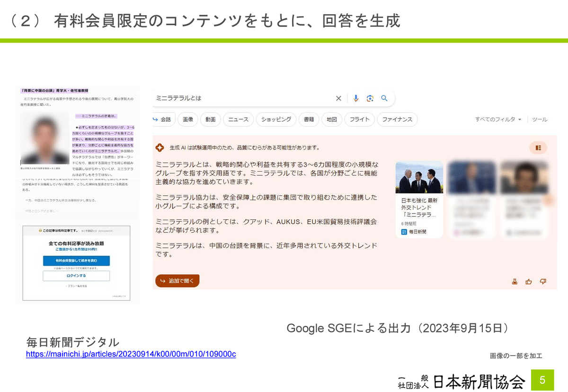Image resolution: width=568 pixels, height=392 pixels.
Task: Click the 全ての有料記事が読み放題 heading
Action: point(76,243)
